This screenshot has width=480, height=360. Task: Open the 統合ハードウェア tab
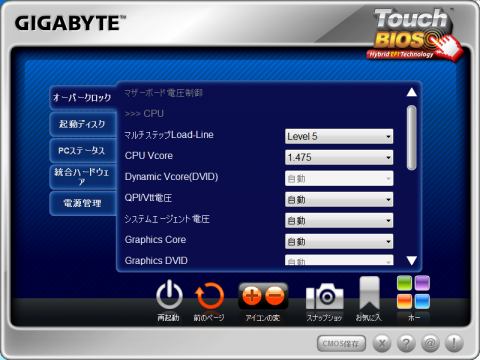[x=83, y=177]
